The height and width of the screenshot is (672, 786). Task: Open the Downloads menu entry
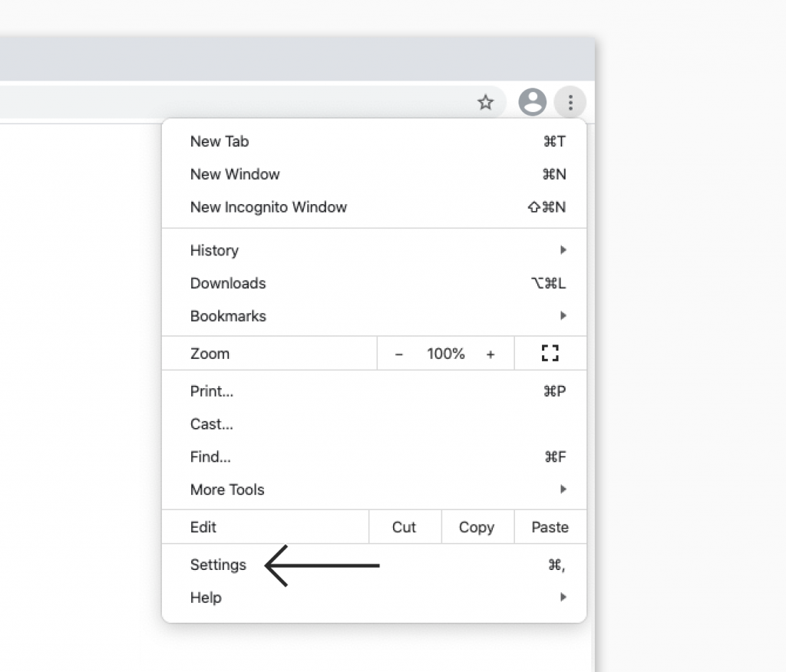tap(228, 283)
